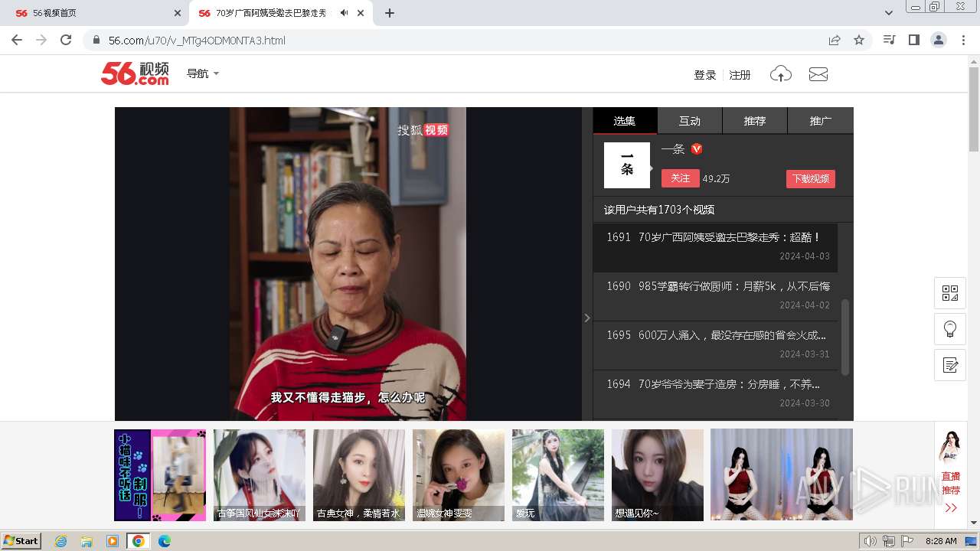Switch to the 选集 tab
This screenshot has height=551, width=980.
625,121
